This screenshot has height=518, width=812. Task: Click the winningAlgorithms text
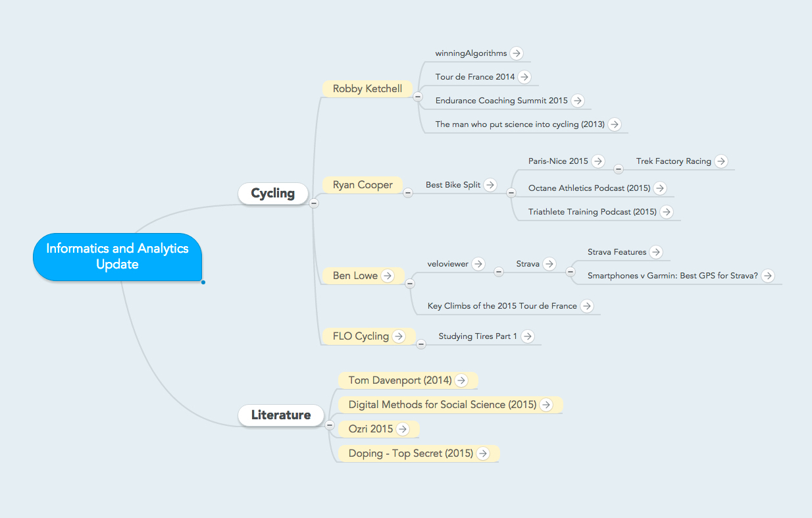pos(471,53)
